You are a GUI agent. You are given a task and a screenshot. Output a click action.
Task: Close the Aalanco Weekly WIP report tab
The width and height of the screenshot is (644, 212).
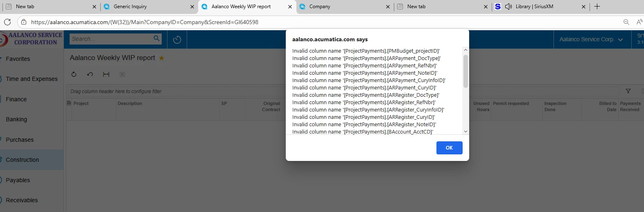(x=290, y=7)
